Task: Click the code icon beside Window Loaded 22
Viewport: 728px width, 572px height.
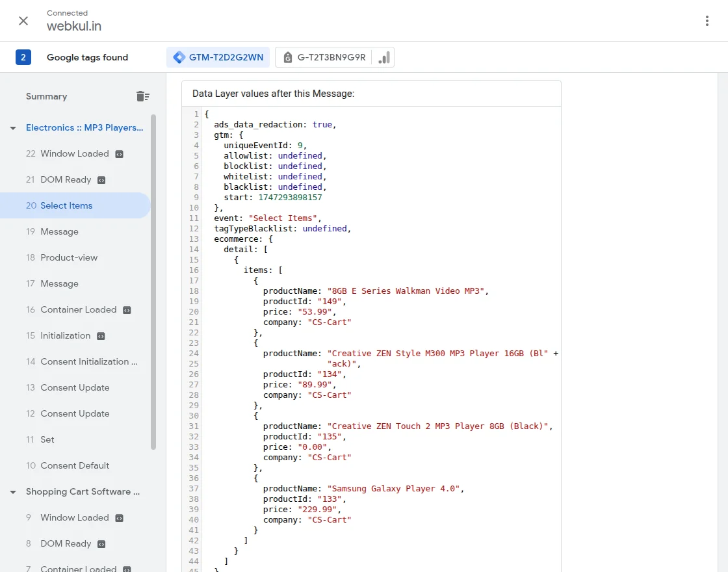Action: point(119,154)
